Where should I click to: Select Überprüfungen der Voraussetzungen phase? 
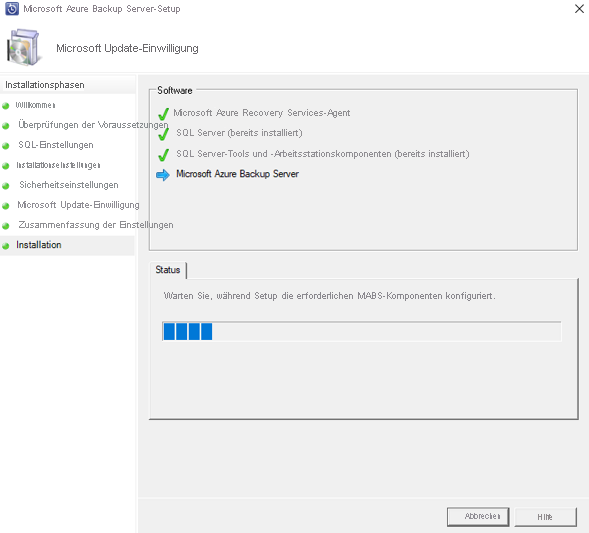93,125
